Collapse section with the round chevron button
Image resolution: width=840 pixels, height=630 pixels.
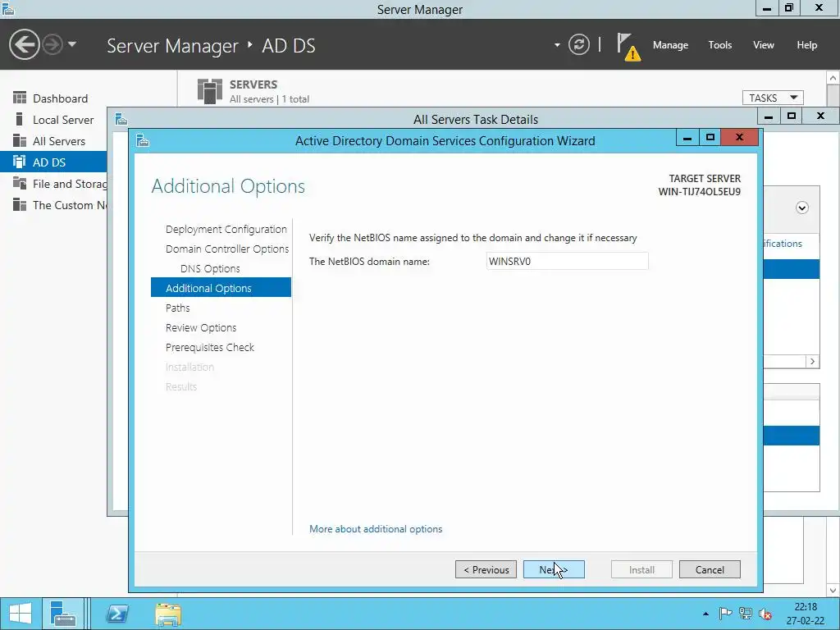802,208
